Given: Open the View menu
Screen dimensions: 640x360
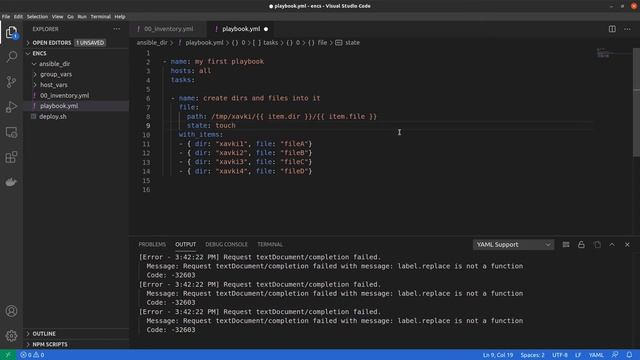Looking at the screenshot, I should click(x=58, y=17).
